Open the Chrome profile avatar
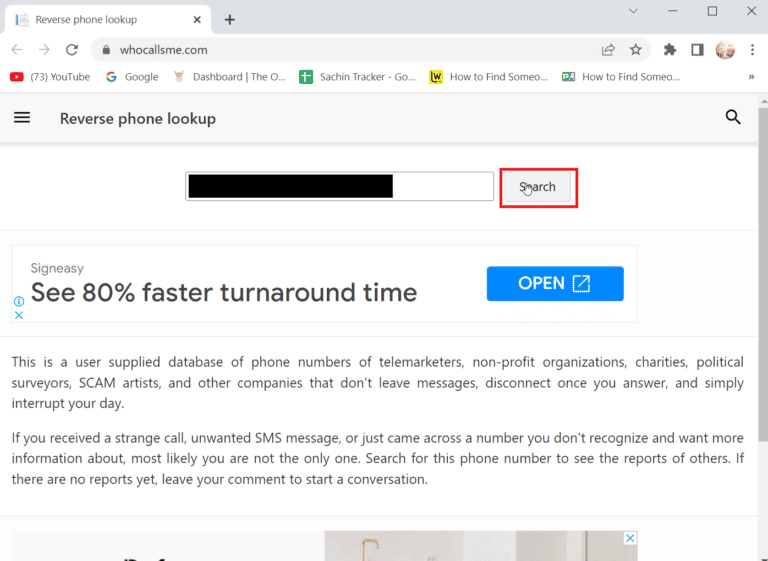This screenshot has height=561, width=768. coord(725,49)
